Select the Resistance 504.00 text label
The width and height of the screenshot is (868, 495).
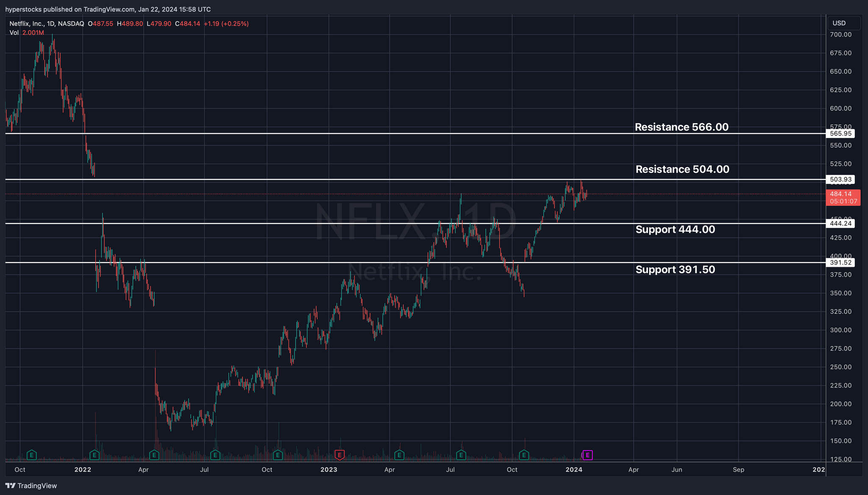coord(682,169)
